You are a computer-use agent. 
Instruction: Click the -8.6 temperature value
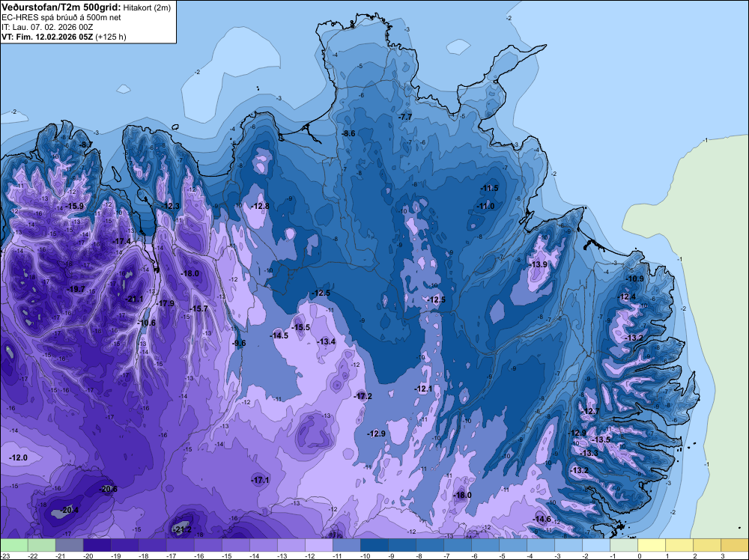tap(349, 134)
